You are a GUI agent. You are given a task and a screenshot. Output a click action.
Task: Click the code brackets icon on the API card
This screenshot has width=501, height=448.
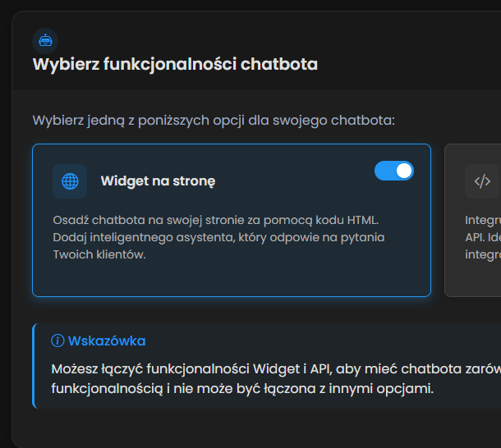coord(482,181)
